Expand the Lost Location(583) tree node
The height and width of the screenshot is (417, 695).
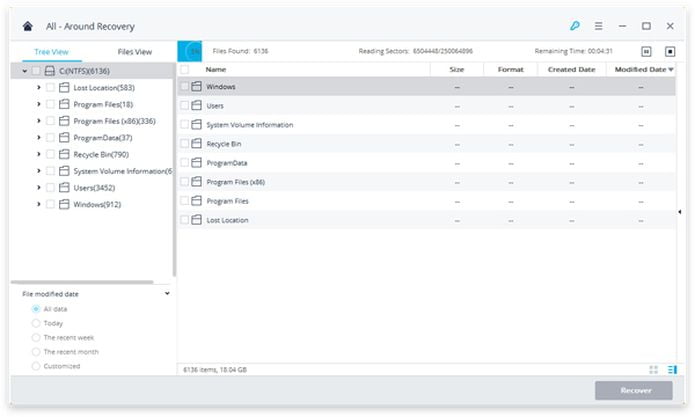pyautogui.click(x=39, y=87)
